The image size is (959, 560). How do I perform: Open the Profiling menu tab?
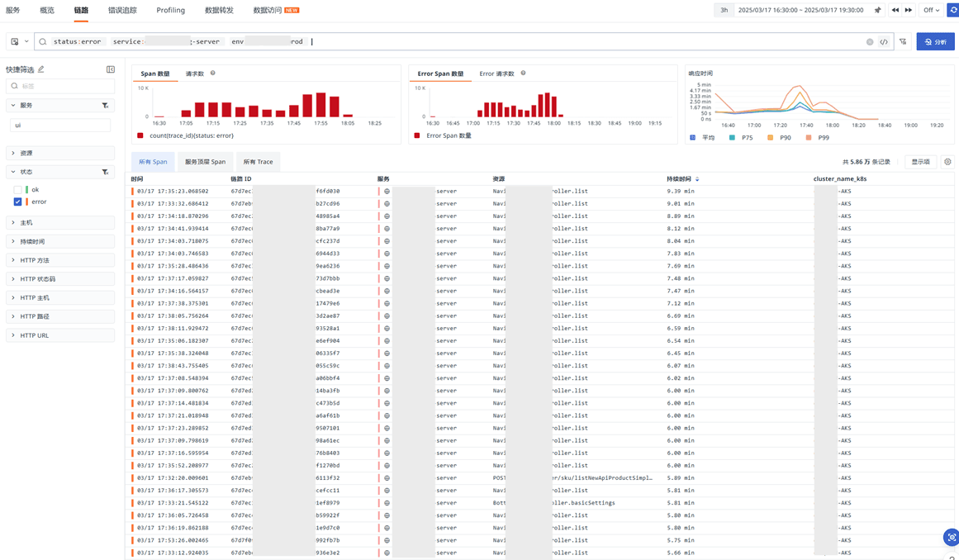(x=170, y=10)
